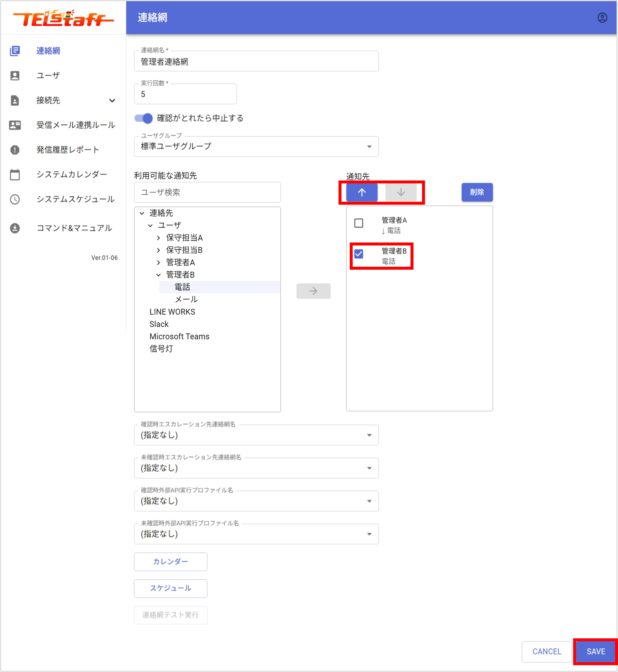The image size is (618, 672).
Task: Open システムカレンダー calendar icon
Action: [15, 175]
